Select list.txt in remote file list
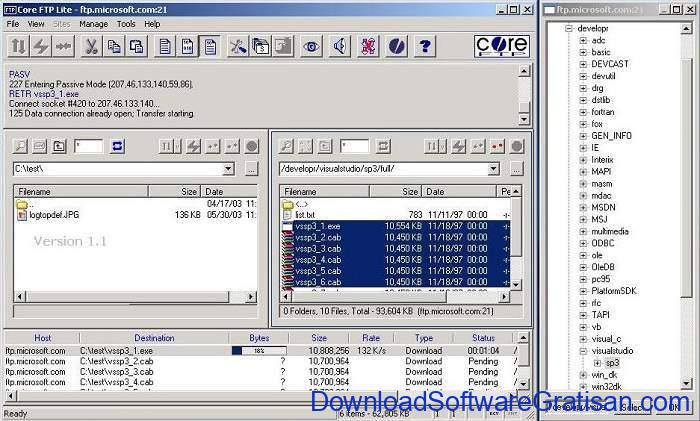This screenshot has width=700, height=421. click(x=305, y=215)
